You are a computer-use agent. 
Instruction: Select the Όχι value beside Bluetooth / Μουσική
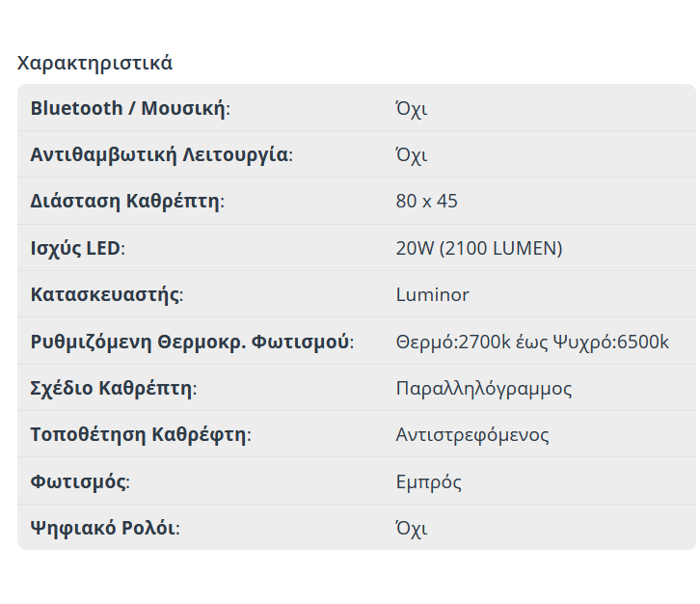coord(412,108)
